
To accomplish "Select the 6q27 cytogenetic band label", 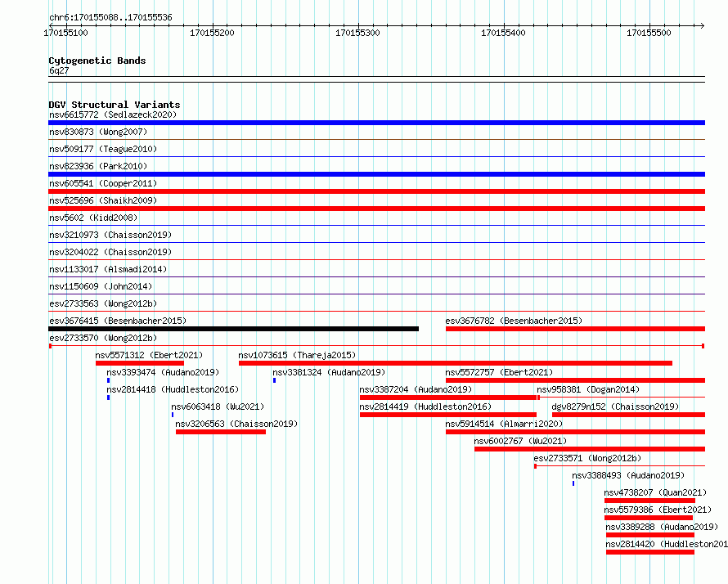I will coord(59,70).
